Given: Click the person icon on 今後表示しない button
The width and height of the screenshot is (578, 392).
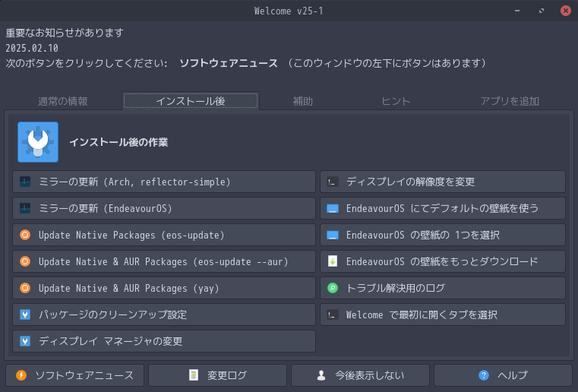Looking at the screenshot, I should coord(321,375).
